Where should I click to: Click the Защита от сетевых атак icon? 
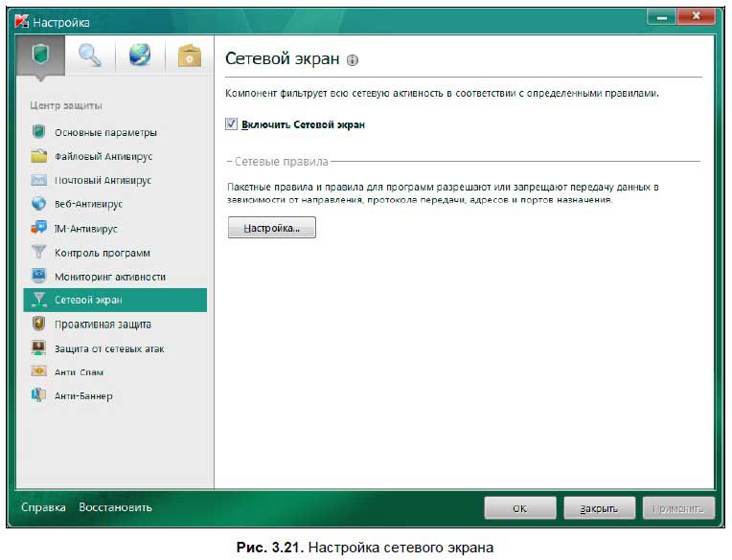click(x=38, y=347)
